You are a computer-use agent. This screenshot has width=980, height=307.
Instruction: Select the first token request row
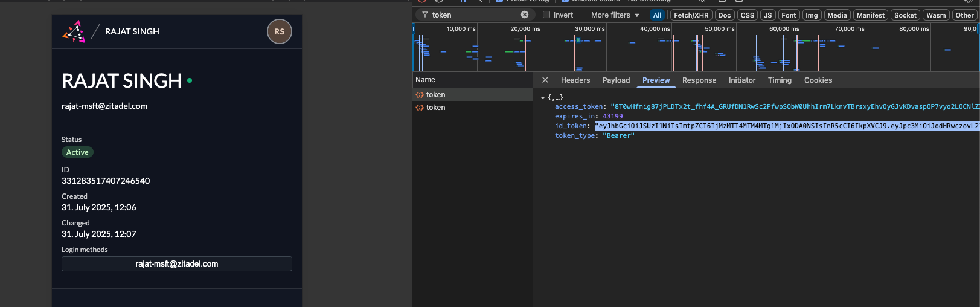(x=473, y=95)
